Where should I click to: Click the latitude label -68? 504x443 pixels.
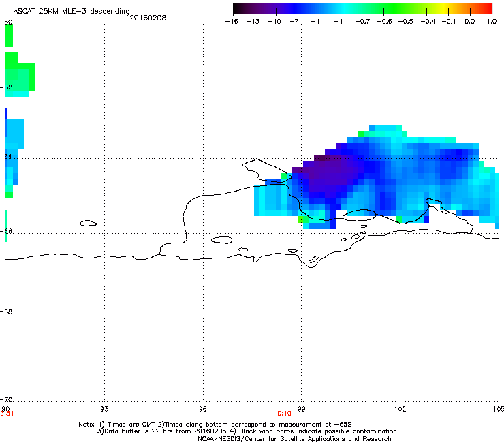click(x=6, y=312)
